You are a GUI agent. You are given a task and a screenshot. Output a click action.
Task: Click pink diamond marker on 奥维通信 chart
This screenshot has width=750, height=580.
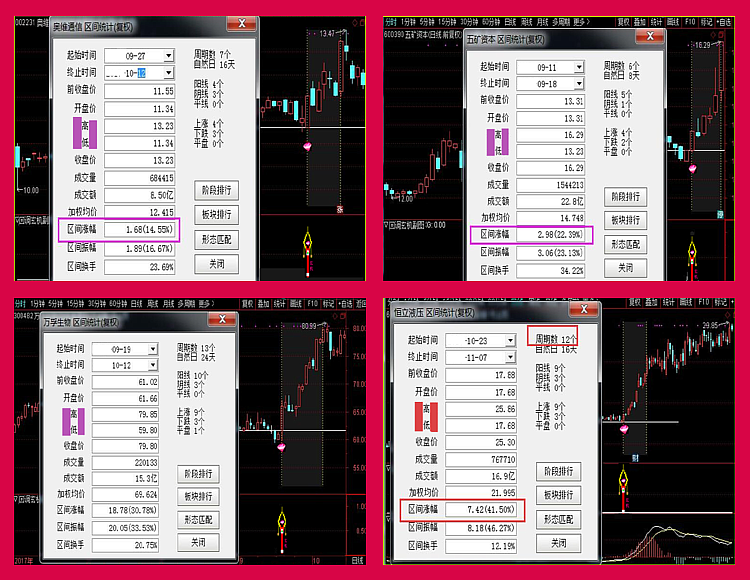[x=305, y=145]
